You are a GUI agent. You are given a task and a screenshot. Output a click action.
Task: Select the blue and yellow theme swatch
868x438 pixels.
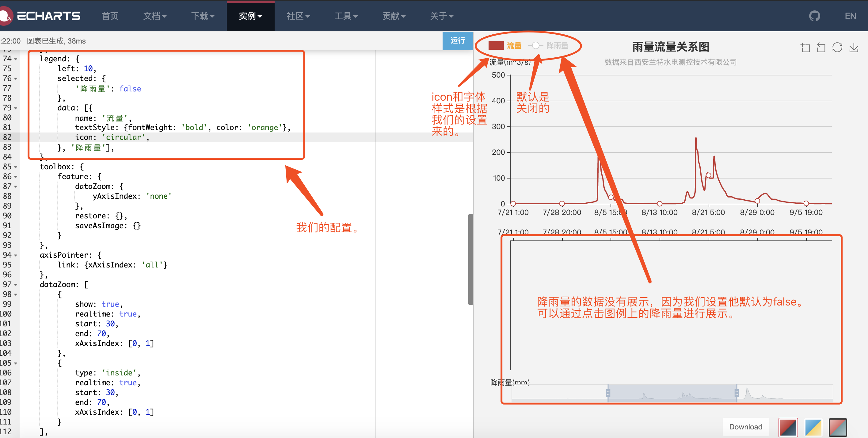pyautogui.click(x=813, y=427)
